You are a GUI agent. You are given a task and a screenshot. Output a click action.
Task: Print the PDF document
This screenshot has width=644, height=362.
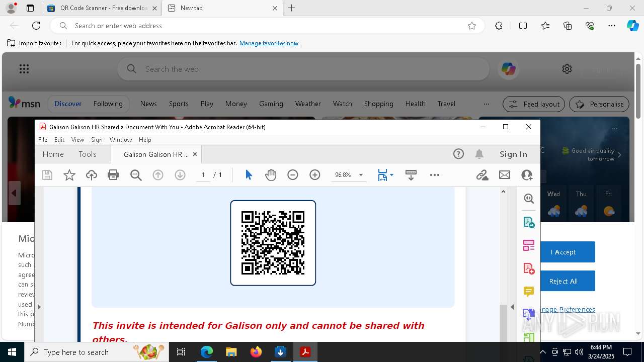(x=113, y=175)
